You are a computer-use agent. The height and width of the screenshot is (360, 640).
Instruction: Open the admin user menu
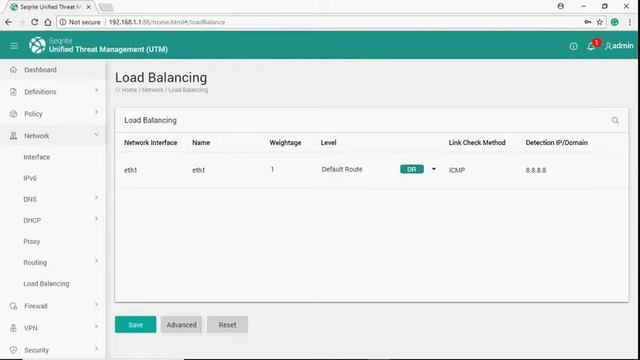click(x=619, y=46)
